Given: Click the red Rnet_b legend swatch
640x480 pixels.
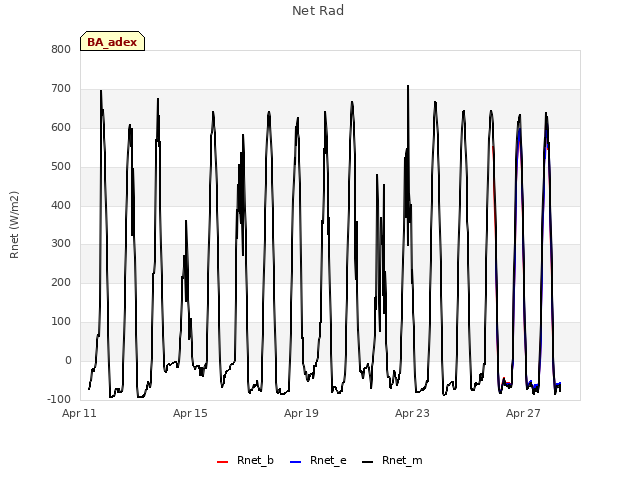Looking at the screenshot, I should click(x=222, y=462).
